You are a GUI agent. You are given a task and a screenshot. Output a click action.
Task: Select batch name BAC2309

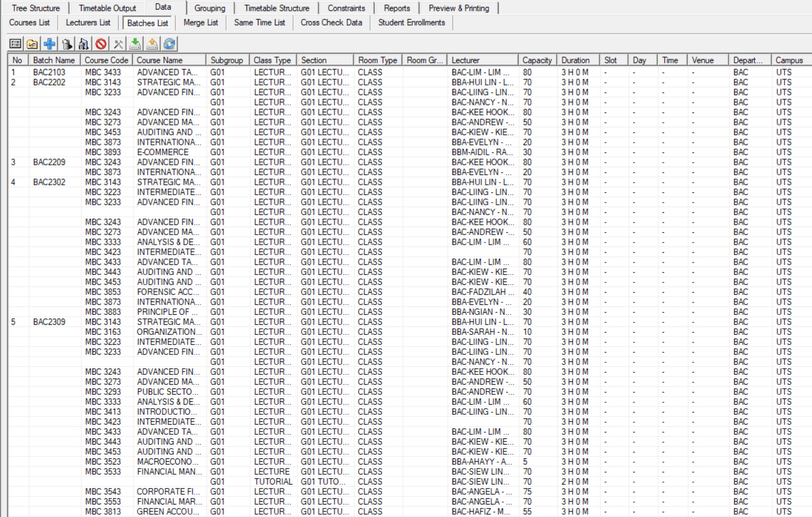[x=49, y=322]
